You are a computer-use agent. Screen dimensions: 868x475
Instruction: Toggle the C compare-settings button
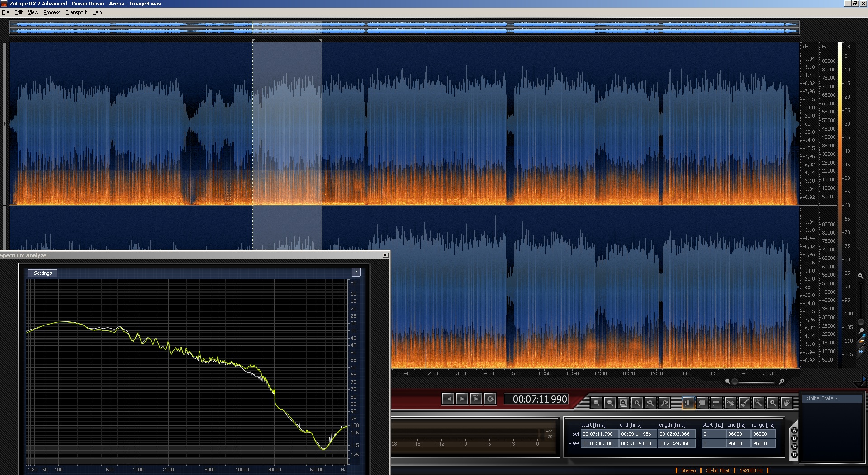tap(794, 447)
